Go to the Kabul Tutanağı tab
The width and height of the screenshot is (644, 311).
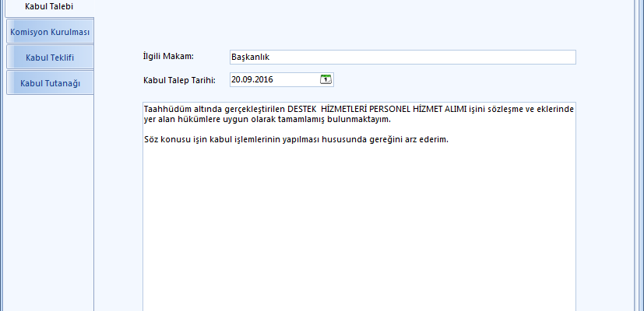click(50, 82)
